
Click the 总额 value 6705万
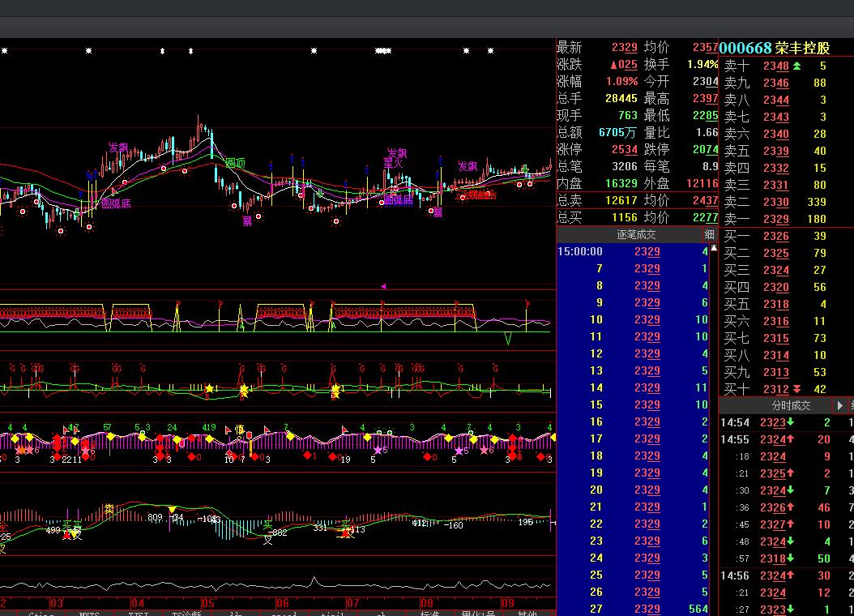coord(617,132)
